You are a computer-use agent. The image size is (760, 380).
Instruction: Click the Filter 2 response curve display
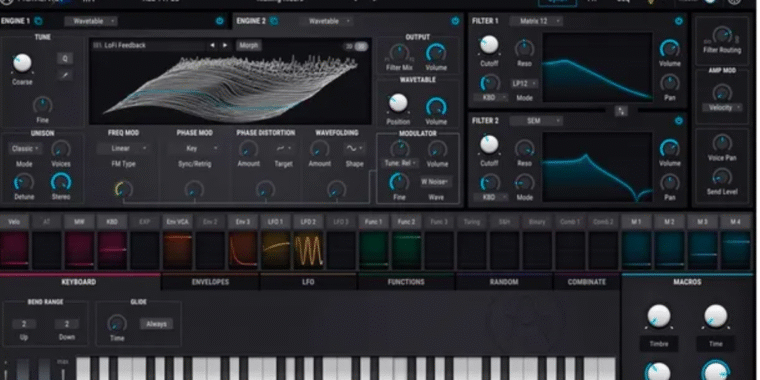tap(597, 167)
